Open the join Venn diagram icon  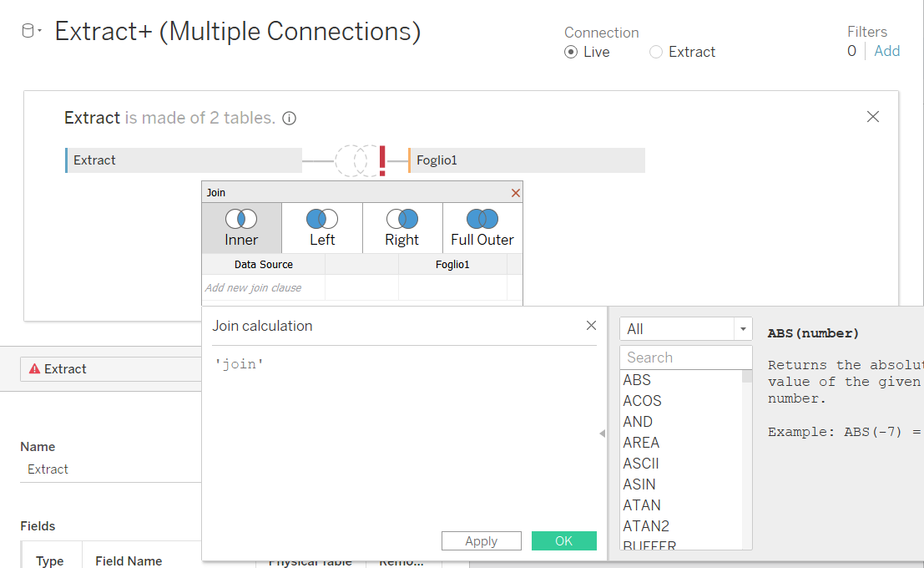click(359, 160)
